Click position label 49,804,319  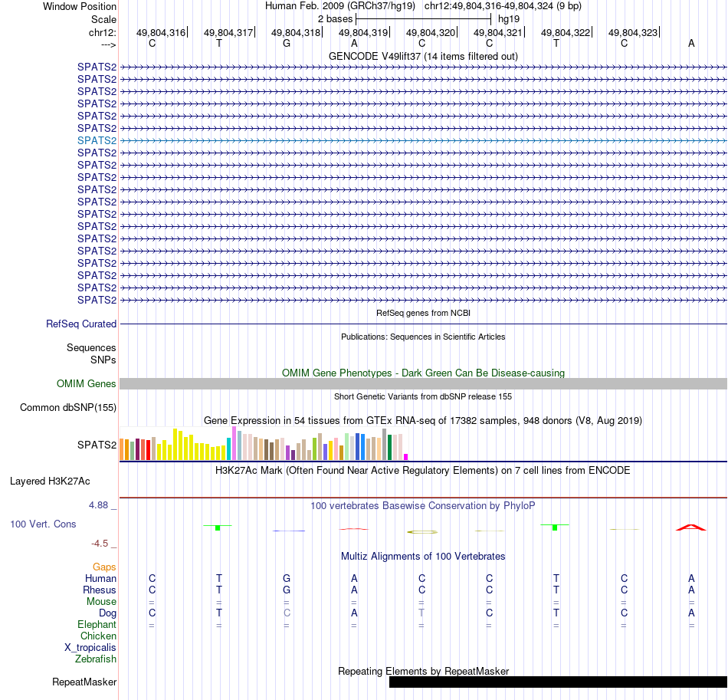[x=362, y=32]
